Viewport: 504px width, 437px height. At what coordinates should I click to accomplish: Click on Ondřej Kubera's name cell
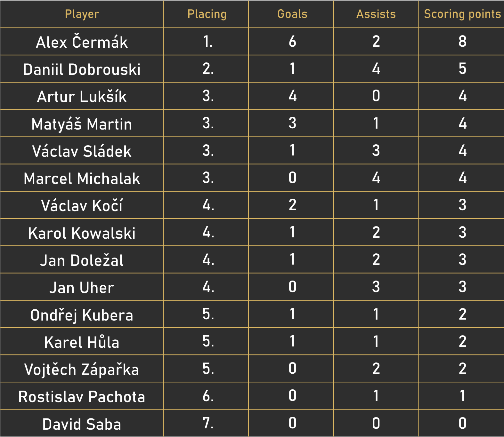coord(82,315)
